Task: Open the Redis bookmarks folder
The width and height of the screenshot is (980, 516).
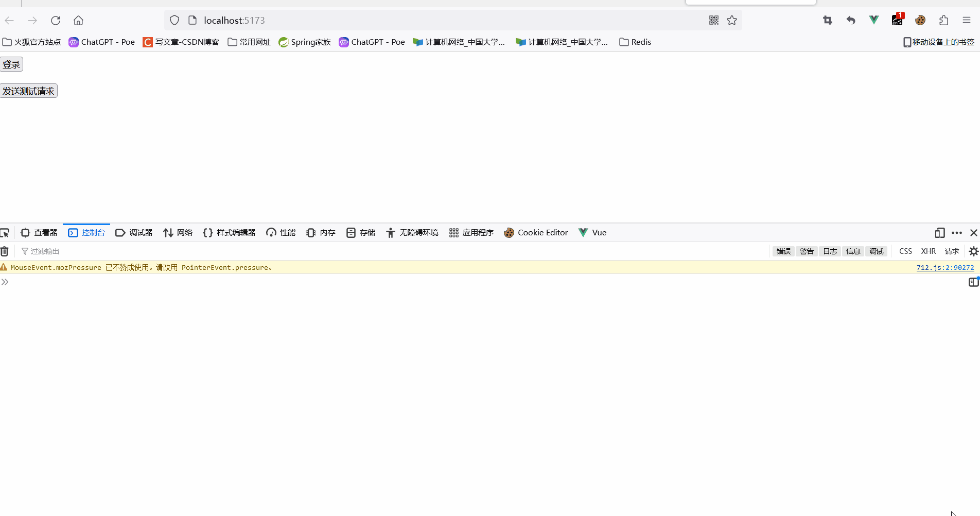Action: [x=635, y=42]
